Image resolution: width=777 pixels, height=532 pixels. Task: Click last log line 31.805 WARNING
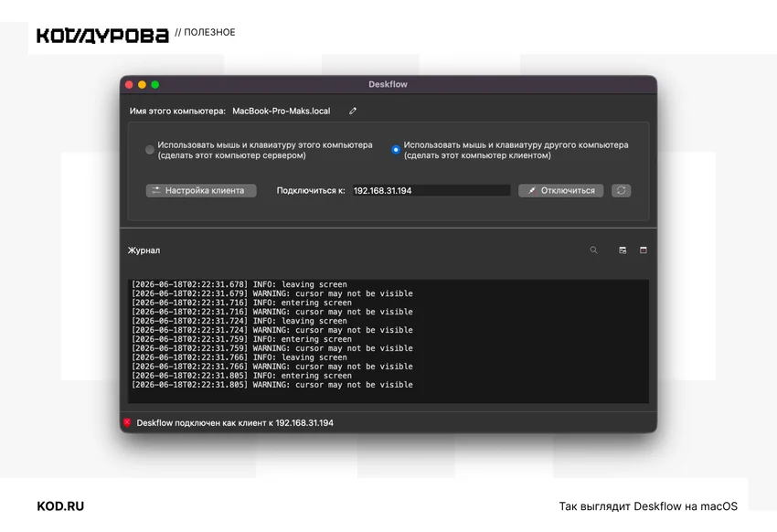pos(271,385)
